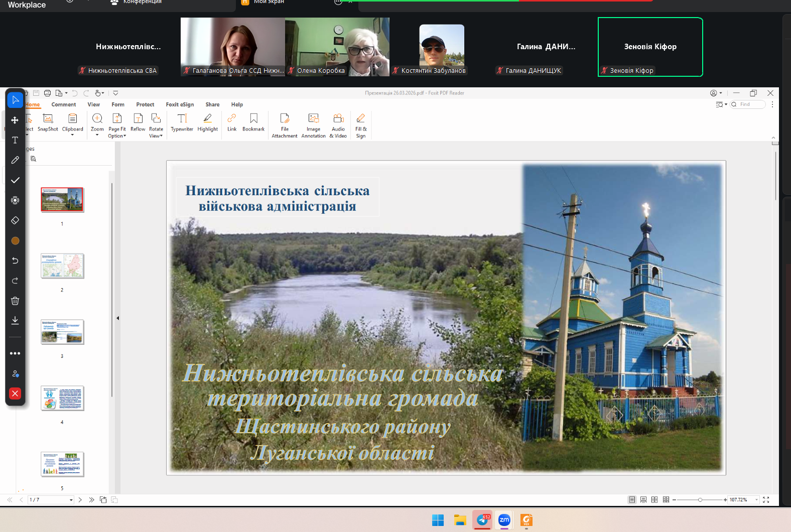Open the zoom percentage dropdown
Screen dimensions: 791x532
(x=756, y=500)
